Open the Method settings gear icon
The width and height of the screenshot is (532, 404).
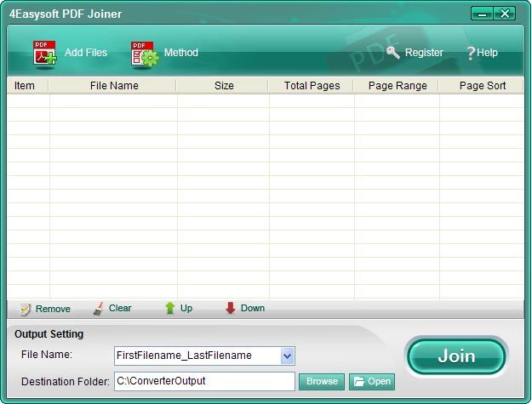click(x=145, y=54)
